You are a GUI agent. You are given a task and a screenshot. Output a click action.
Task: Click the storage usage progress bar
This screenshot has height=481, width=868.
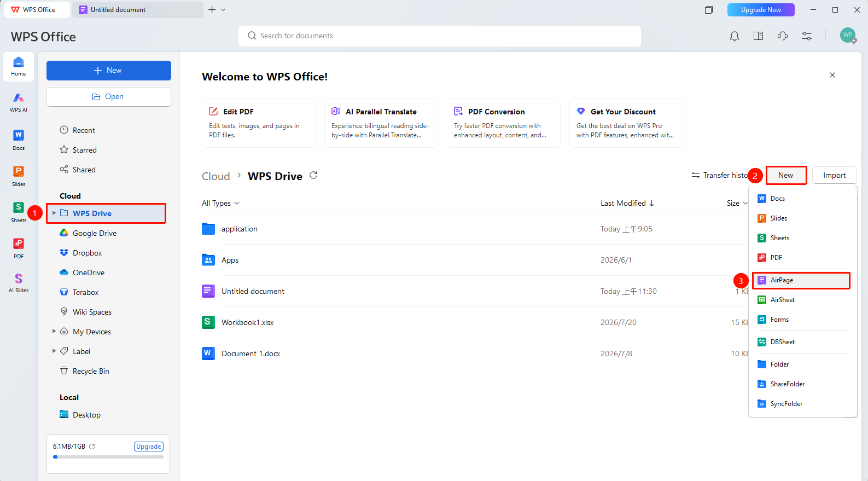point(108,457)
